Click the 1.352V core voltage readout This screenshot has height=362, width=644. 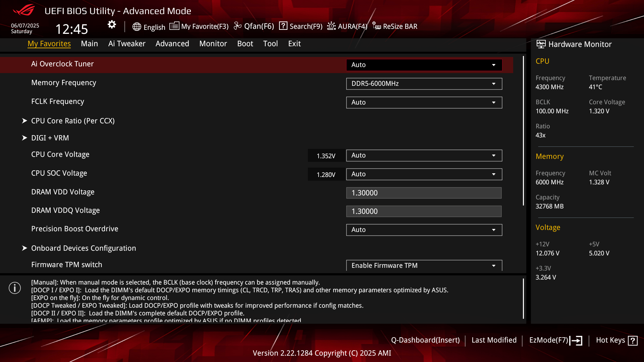(326, 156)
